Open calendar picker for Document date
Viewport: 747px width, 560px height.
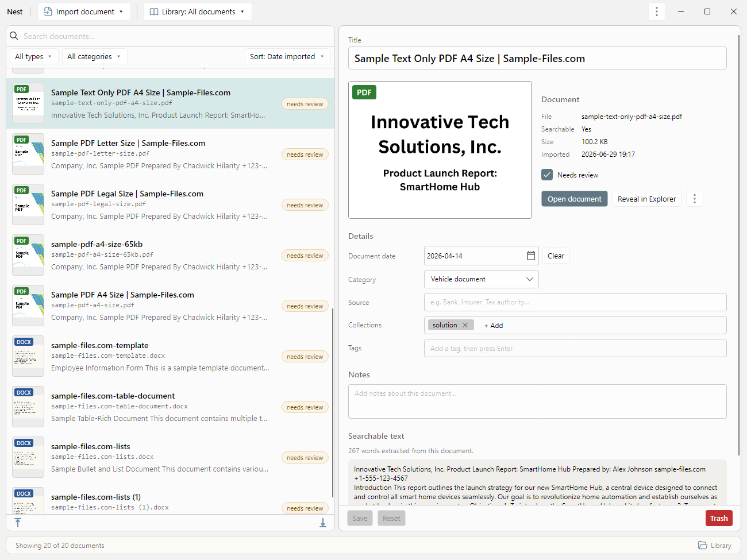coord(531,256)
